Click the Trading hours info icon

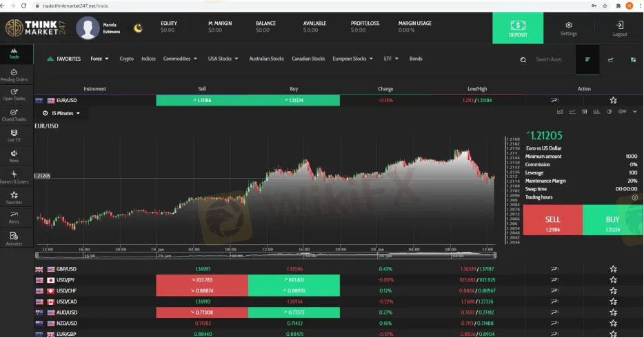click(634, 197)
